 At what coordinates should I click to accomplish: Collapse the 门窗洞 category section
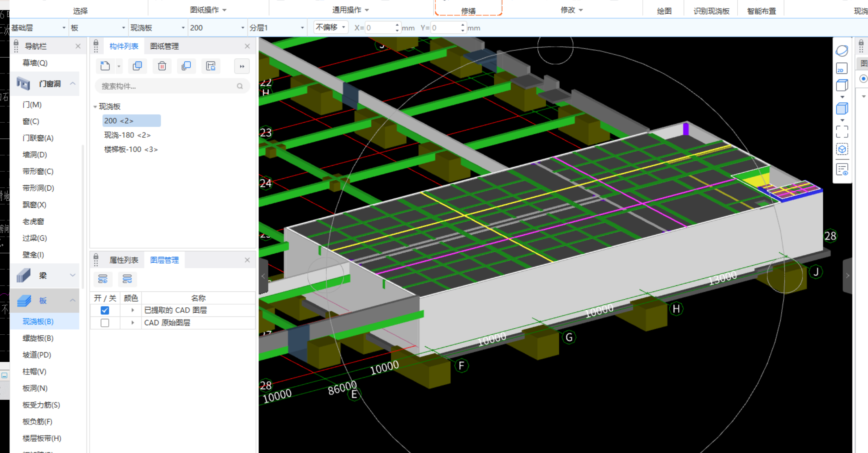[73, 83]
